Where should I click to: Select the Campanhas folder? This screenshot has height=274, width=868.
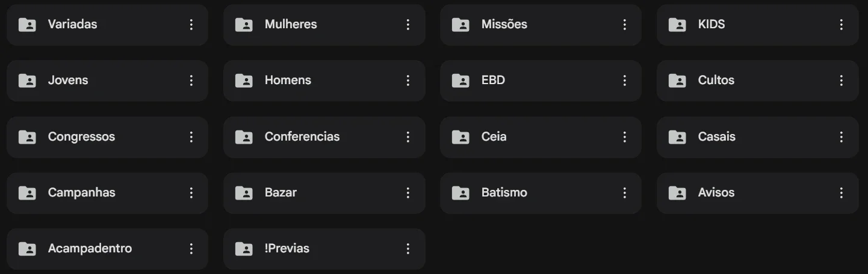[107, 193]
